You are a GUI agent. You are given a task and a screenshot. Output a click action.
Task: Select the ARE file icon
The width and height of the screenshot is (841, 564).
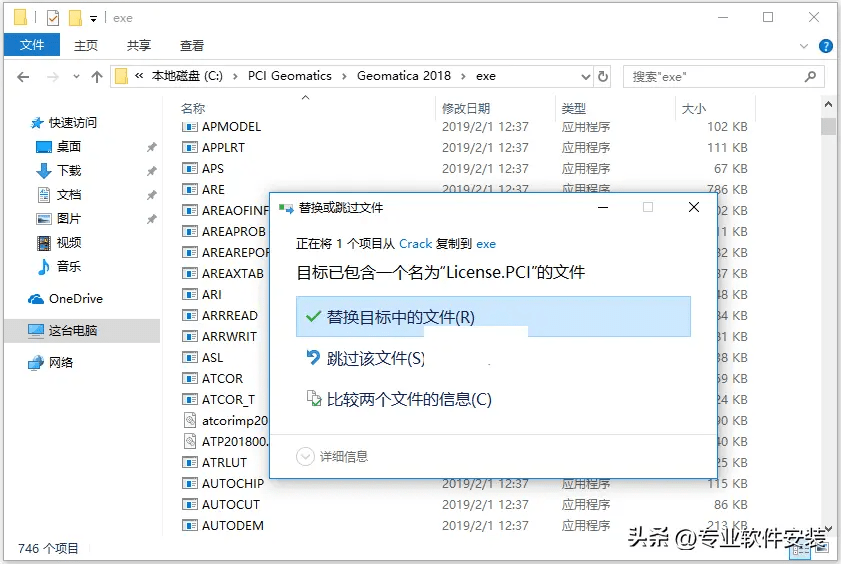tap(189, 189)
